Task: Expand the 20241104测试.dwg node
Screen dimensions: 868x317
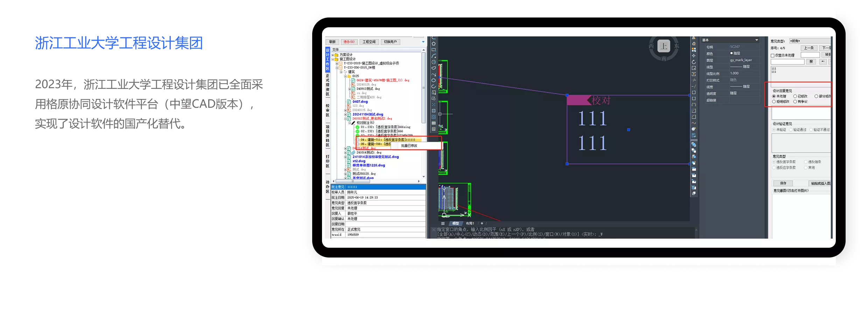Action: pyautogui.click(x=345, y=114)
